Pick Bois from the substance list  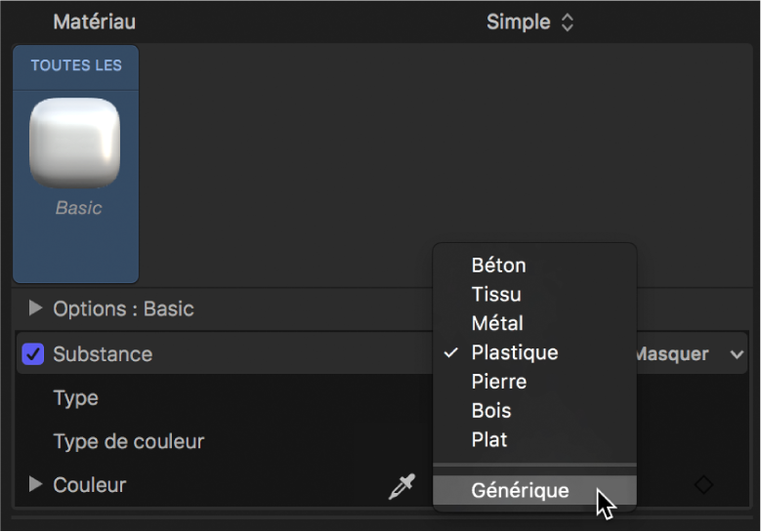[x=491, y=411]
